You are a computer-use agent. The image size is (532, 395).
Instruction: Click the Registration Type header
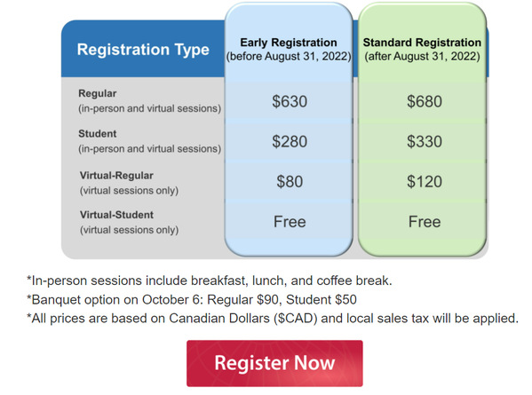(143, 50)
